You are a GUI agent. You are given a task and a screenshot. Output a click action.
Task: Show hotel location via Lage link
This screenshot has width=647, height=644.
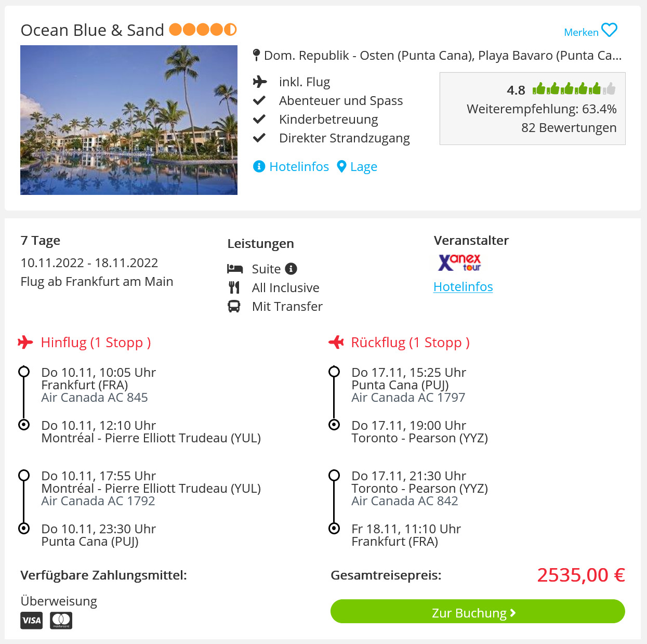point(357,166)
